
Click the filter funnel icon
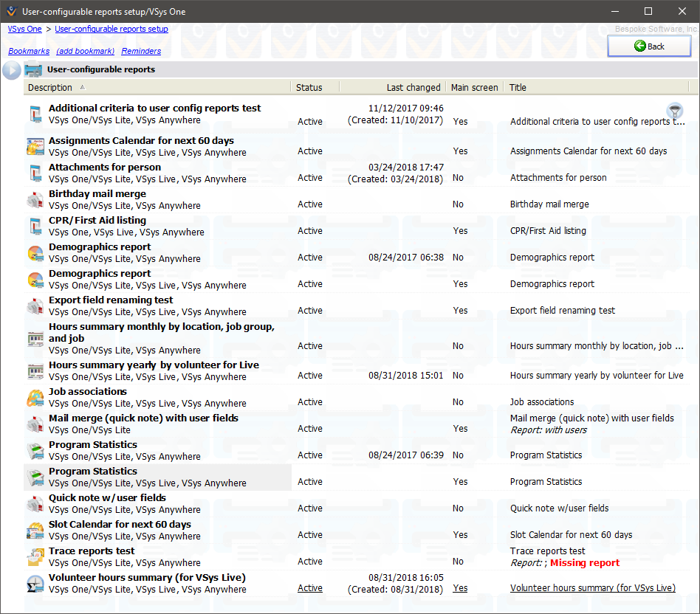click(674, 111)
